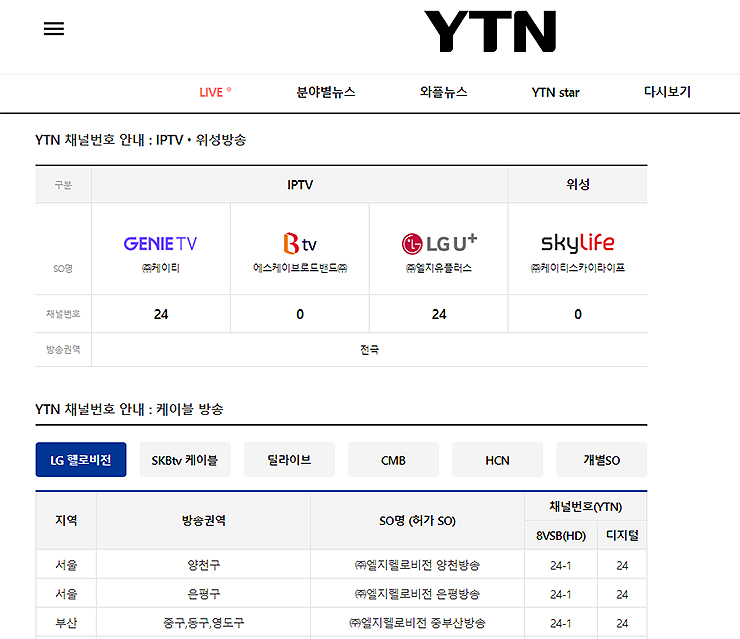This screenshot has height=639, width=740.
Task: Click the GENIE TV logo
Action: (x=160, y=244)
